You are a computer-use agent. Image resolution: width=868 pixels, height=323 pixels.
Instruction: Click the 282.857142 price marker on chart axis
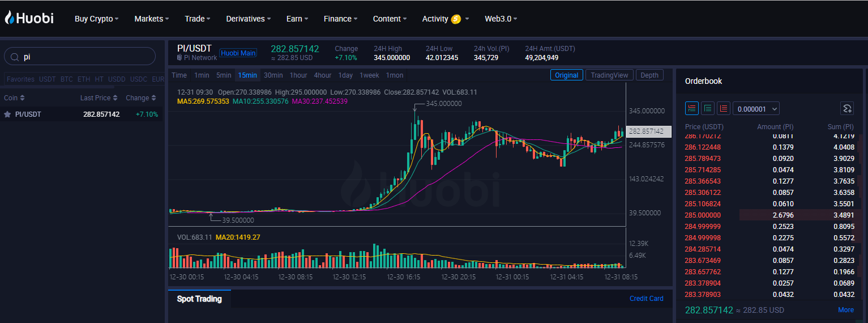649,131
